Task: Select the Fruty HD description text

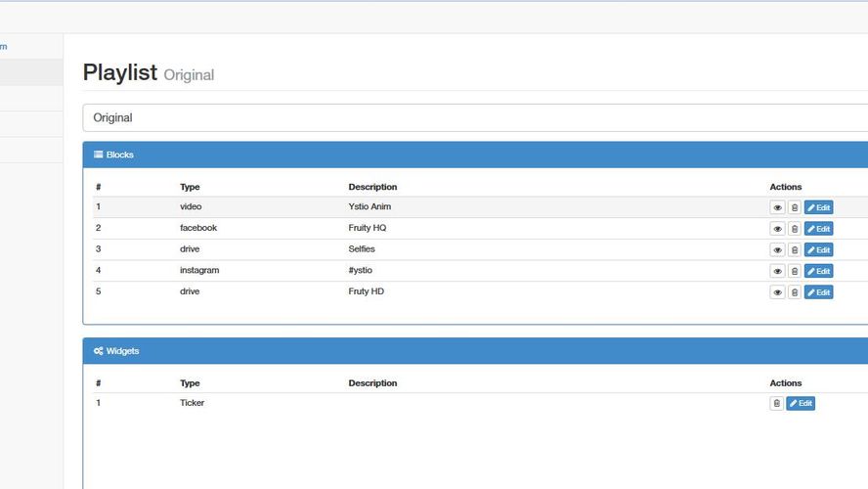Action: coord(366,291)
